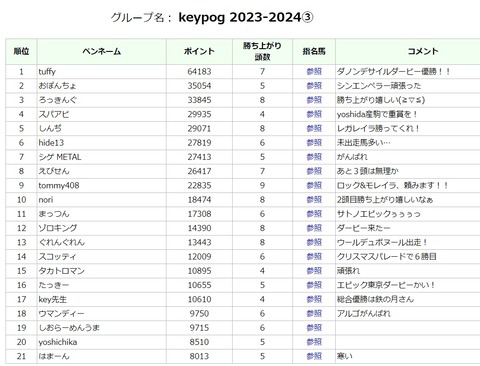Screen dimensions: 480x366
Task: Open 参照 link in シゲ METAL's row
Action: coord(314,157)
